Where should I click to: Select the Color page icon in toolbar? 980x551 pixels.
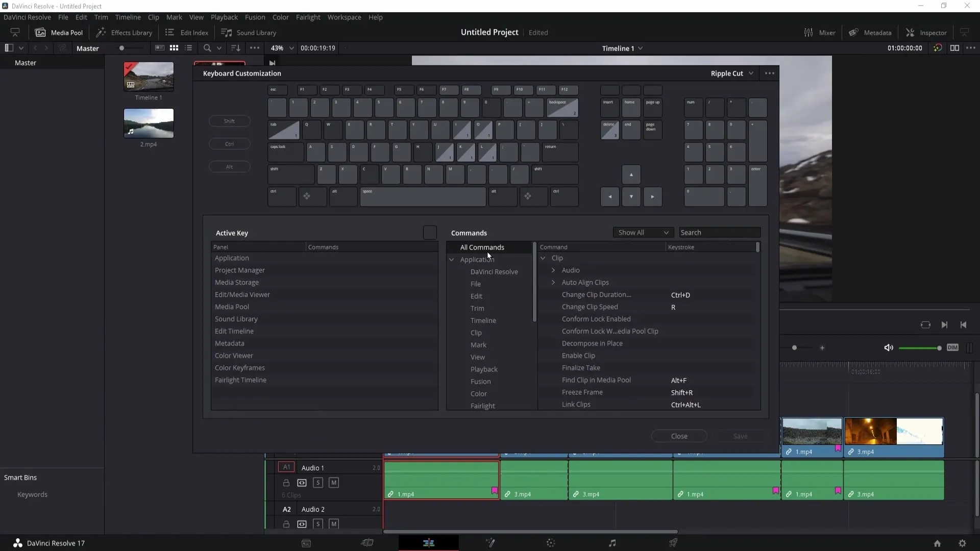click(x=551, y=543)
